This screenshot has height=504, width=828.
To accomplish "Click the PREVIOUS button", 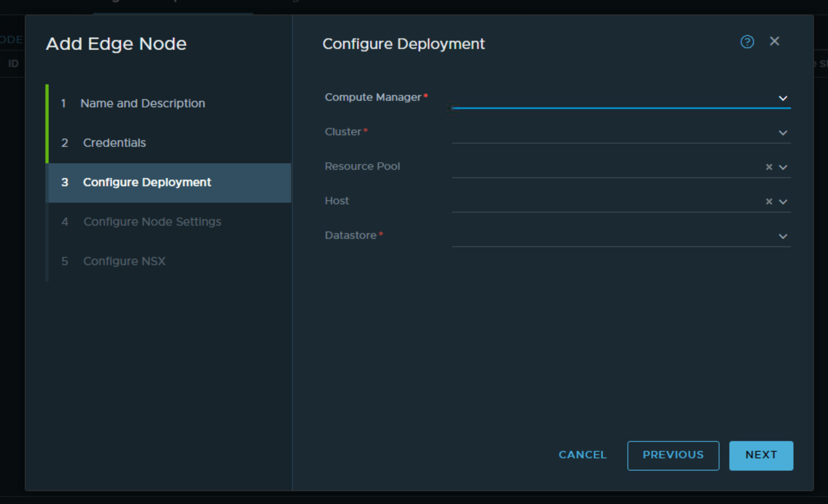I will (673, 455).
